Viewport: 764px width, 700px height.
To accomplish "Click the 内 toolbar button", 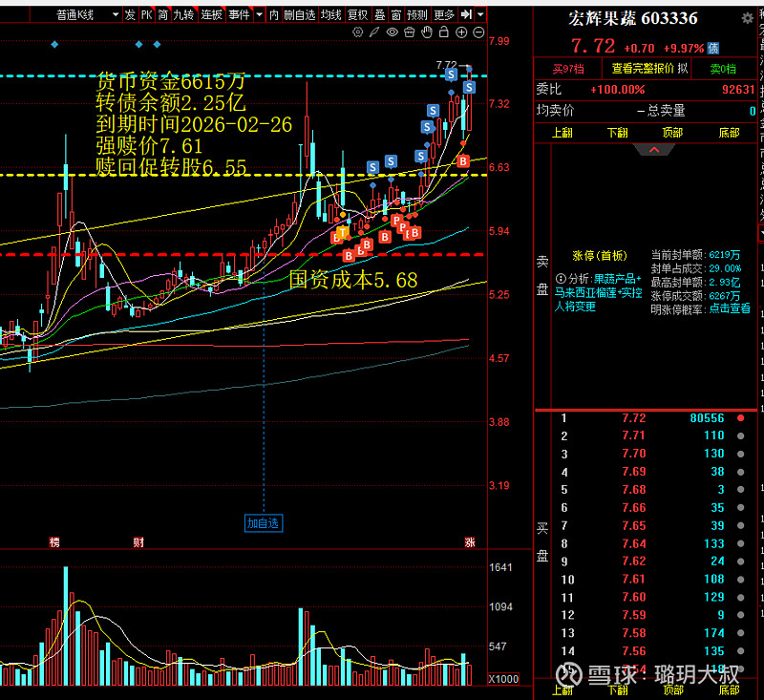I will [x=274, y=15].
